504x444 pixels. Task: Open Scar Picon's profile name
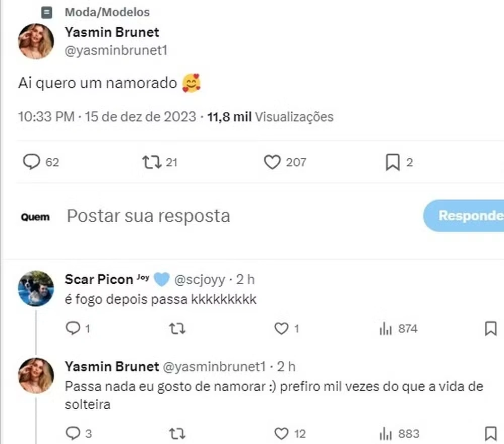[x=99, y=279]
